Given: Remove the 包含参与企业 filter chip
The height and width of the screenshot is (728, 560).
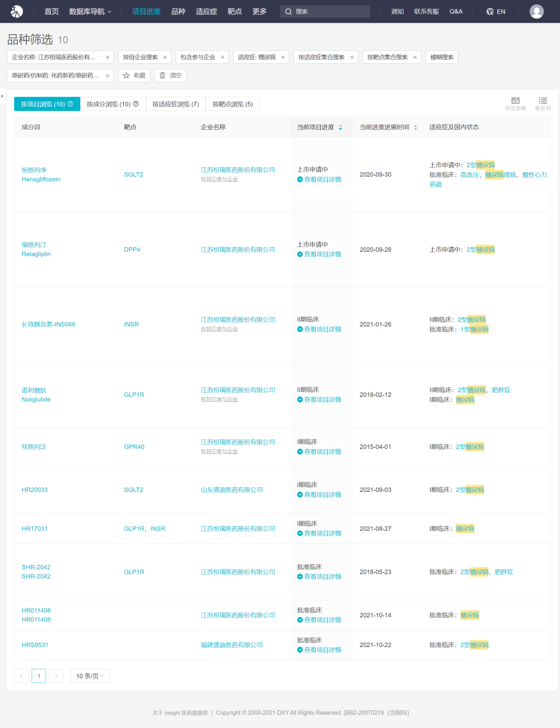Looking at the screenshot, I should [222, 58].
